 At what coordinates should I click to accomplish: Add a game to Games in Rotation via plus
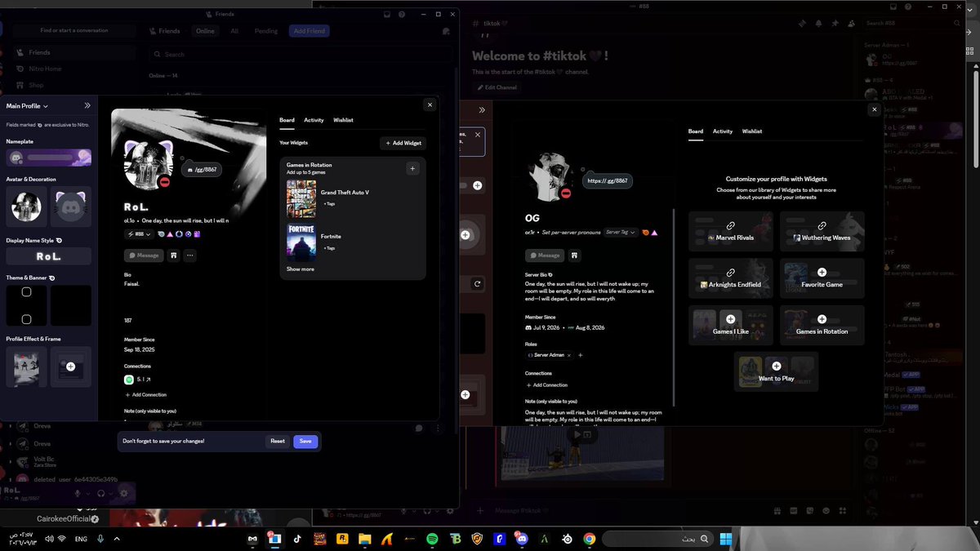coord(412,168)
